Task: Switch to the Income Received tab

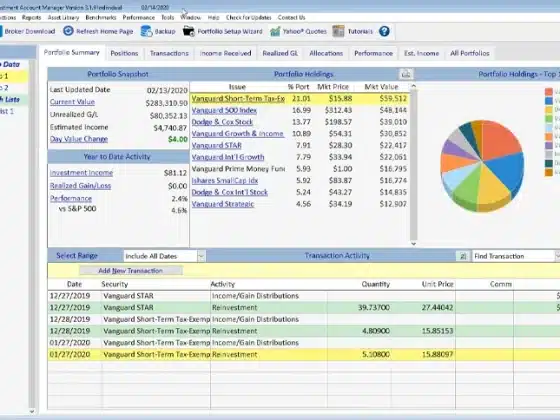Action: [225, 53]
